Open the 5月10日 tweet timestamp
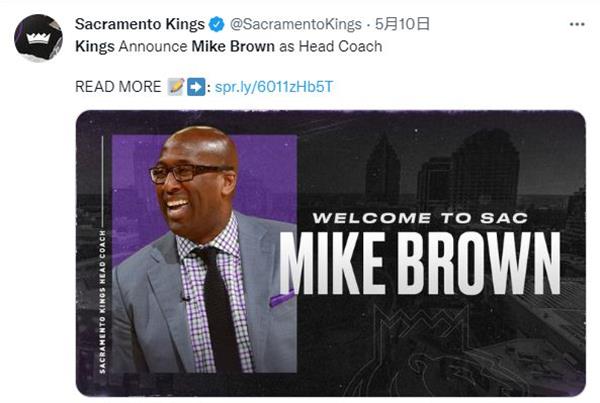The width and height of the screenshot is (600, 403). pos(402,24)
